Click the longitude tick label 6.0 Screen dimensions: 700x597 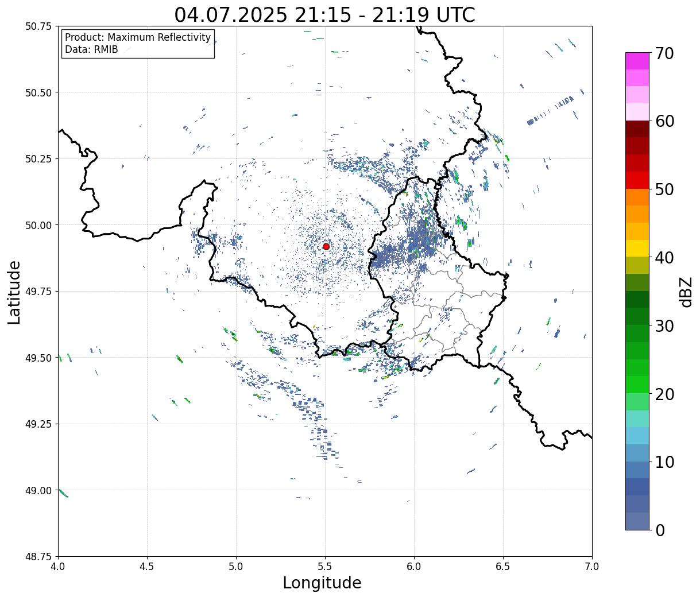[414, 567]
